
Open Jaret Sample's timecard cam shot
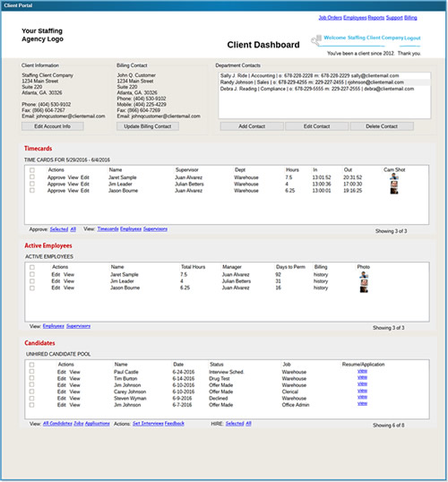pos(394,176)
